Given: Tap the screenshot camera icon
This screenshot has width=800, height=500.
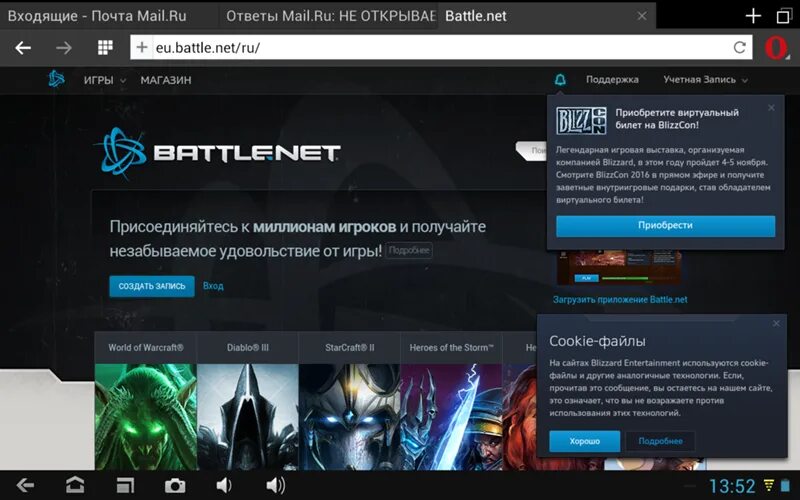Looking at the screenshot, I should 174,485.
